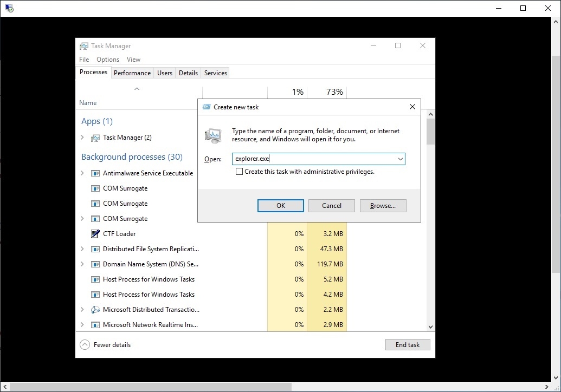Click the Antimalware Service Executable icon
561x392 pixels.
click(95, 173)
